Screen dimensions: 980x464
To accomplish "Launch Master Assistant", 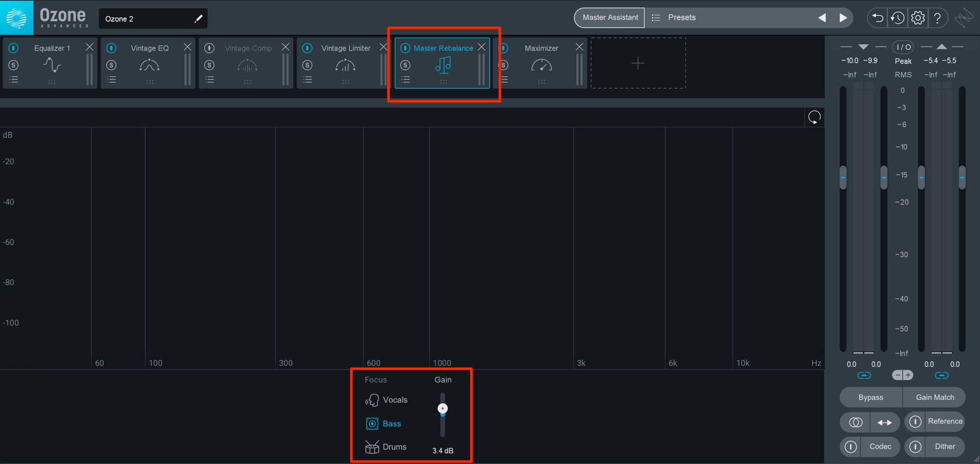I will tap(610, 18).
